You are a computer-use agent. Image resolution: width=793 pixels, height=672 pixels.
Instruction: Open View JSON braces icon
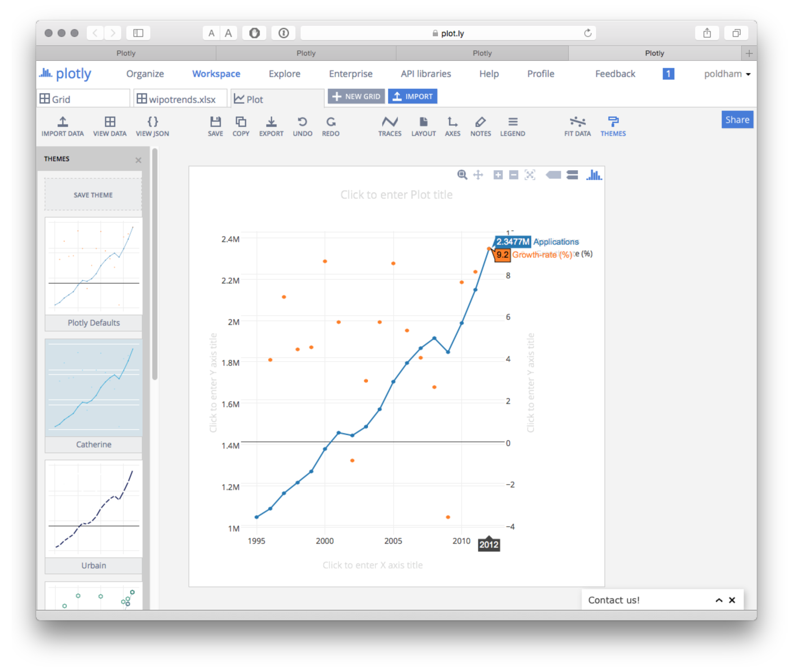pyautogui.click(x=153, y=127)
